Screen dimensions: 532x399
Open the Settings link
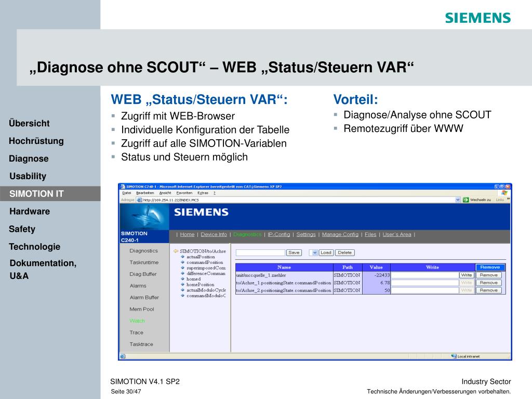coord(306,234)
